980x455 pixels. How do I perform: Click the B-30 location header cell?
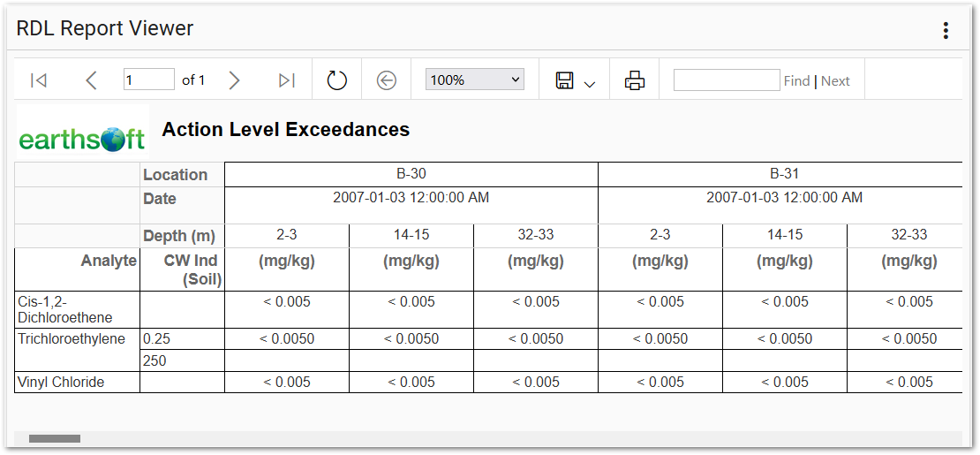pos(411,174)
